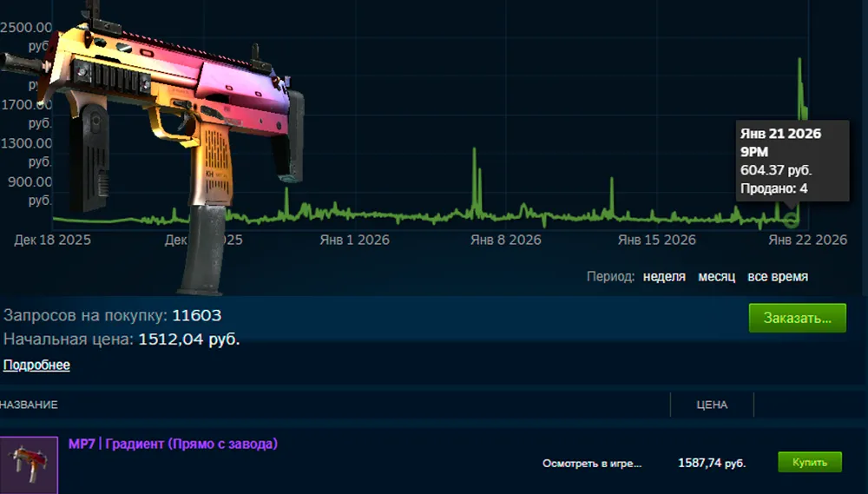Click the green Заказать... button

[x=797, y=318]
